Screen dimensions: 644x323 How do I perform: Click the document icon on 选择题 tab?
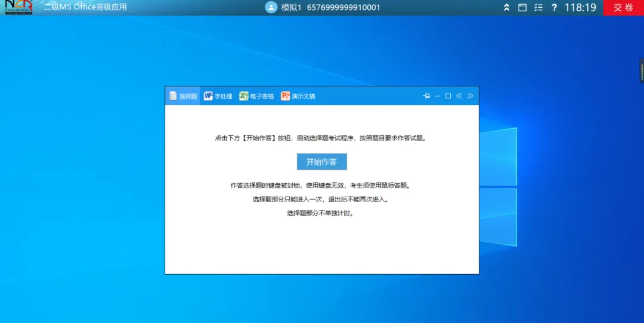click(173, 96)
